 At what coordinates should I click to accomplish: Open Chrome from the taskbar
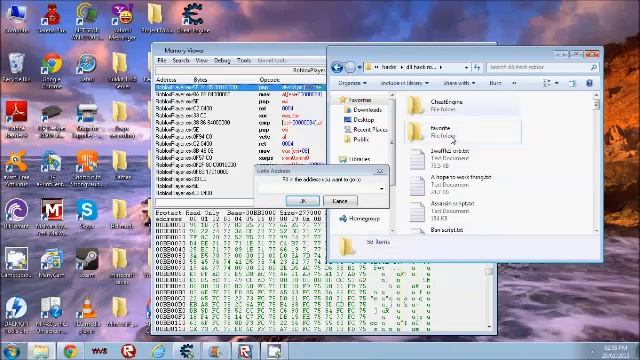pos(70,351)
